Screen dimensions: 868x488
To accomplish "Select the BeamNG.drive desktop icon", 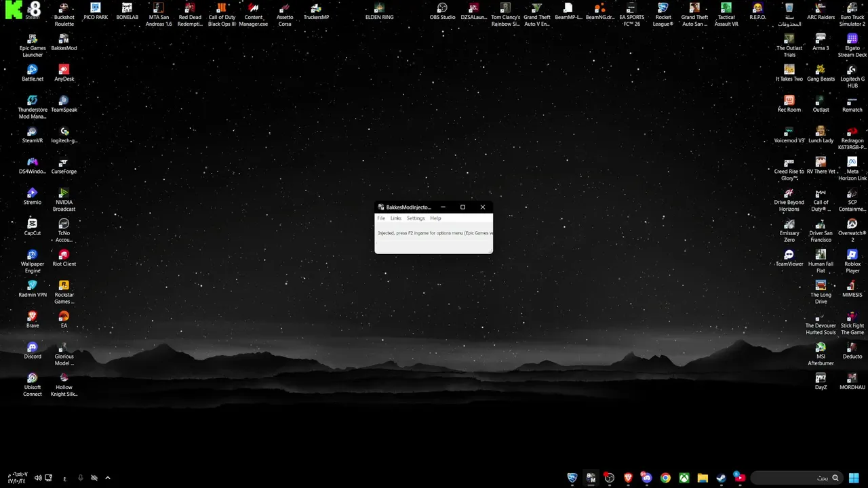I will click(x=600, y=12).
